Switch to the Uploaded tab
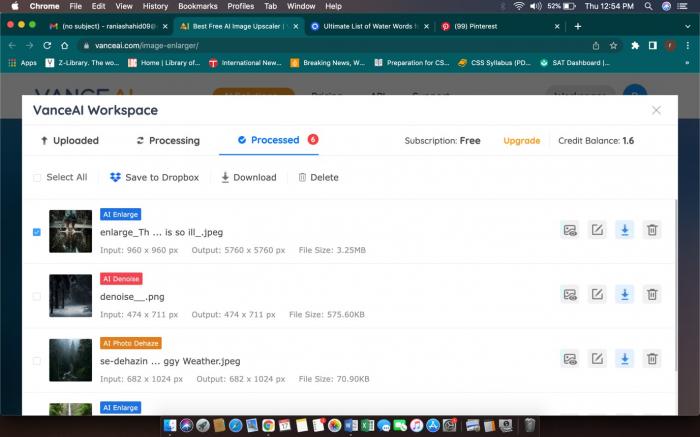 pyautogui.click(x=70, y=141)
